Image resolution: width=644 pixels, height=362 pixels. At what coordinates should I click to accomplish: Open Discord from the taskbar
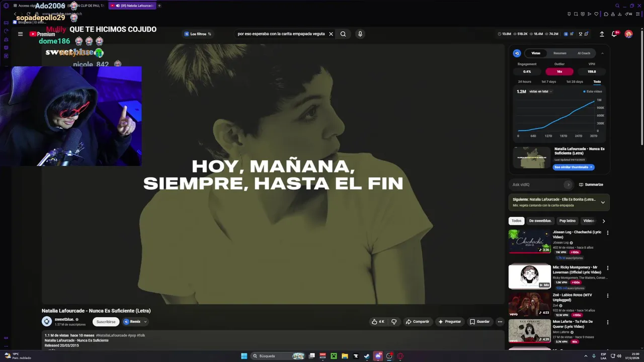point(378,356)
